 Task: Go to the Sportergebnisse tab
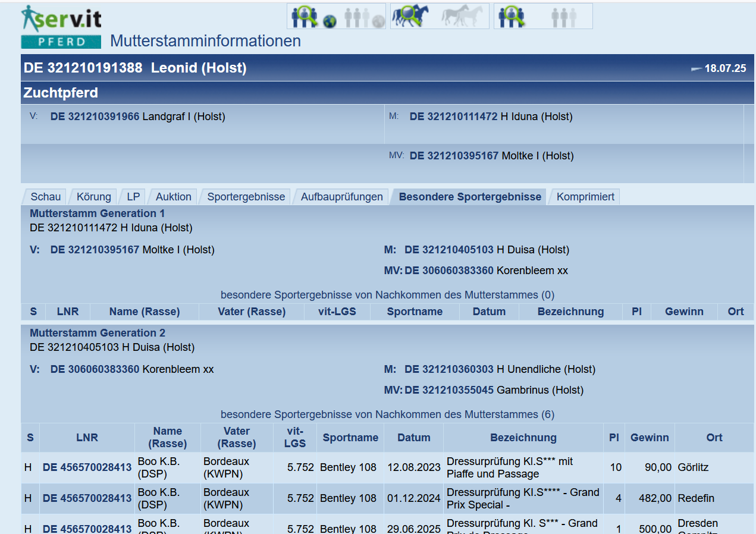point(246,197)
